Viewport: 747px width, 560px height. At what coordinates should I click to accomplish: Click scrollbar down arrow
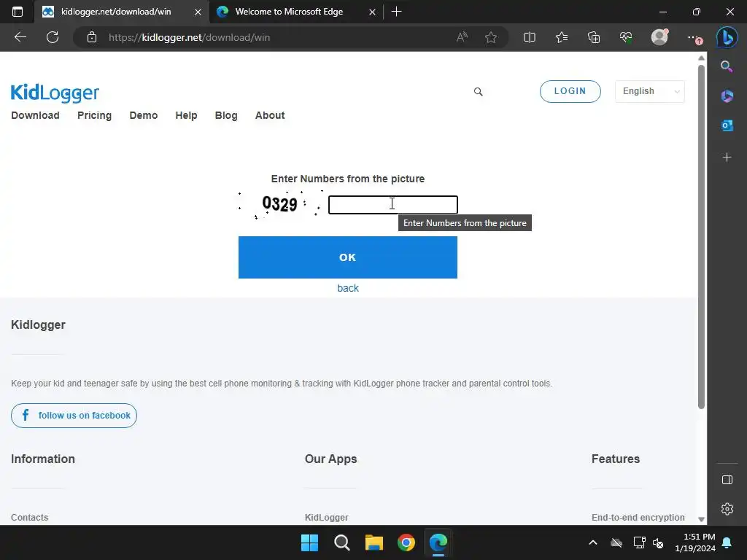(x=701, y=519)
